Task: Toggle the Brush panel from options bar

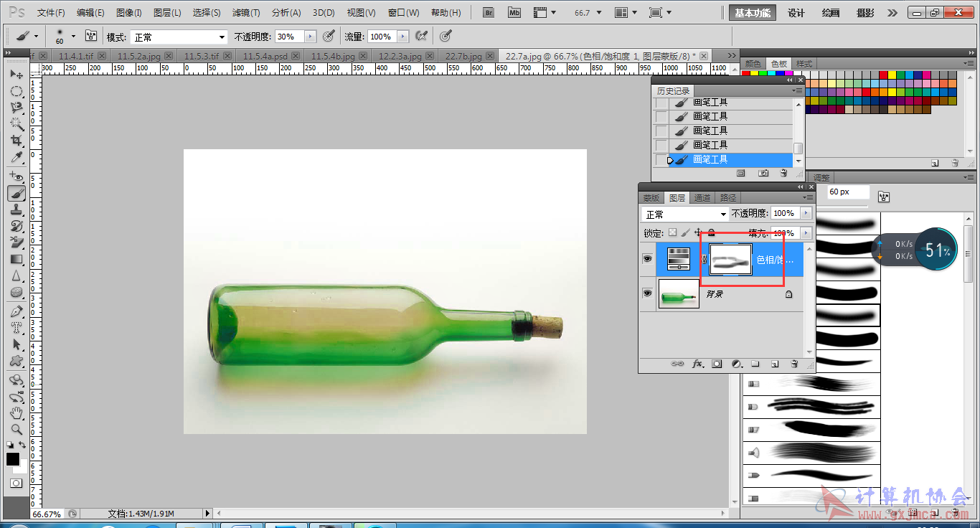Action: click(x=91, y=36)
